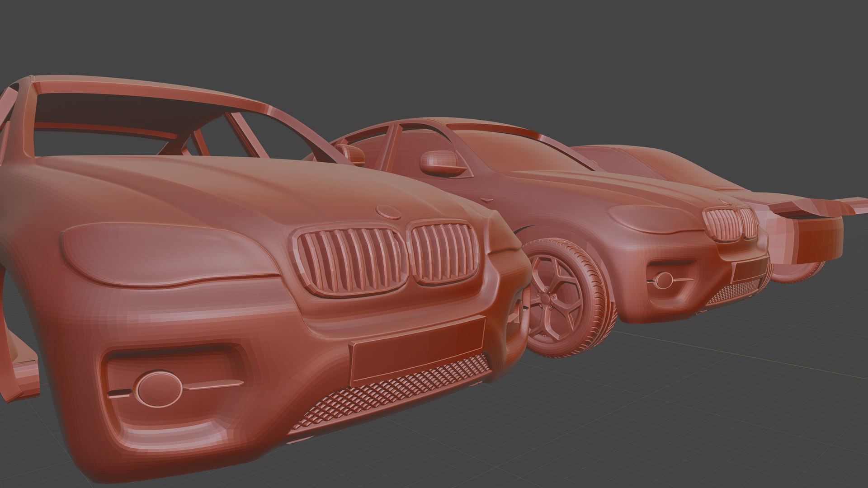The image size is (868, 488).
Task: Select the middle car's side mirror
Action: click(x=443, y=164)
